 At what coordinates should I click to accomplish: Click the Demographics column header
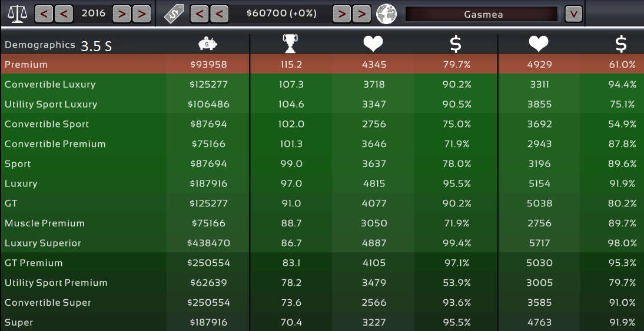pyautogui.click(x=40, y=45)
